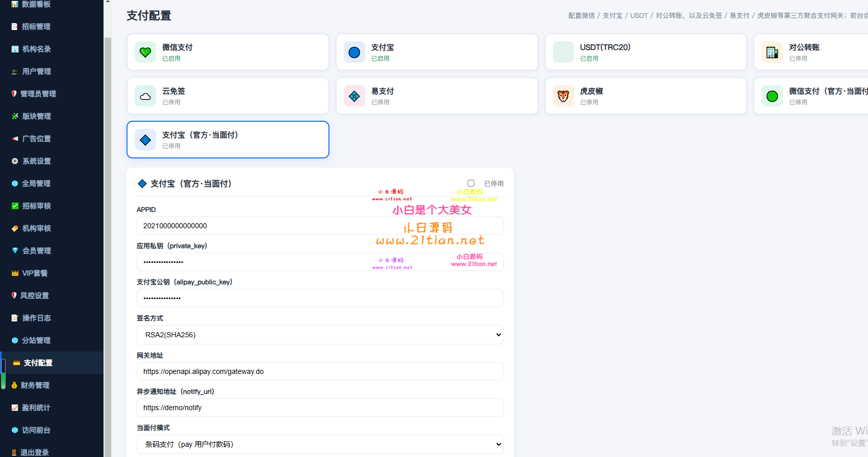This screenshot has height=457, width=868.
Task: Select the 支付宝 已启用 payment card
Action: click(437, 52)
